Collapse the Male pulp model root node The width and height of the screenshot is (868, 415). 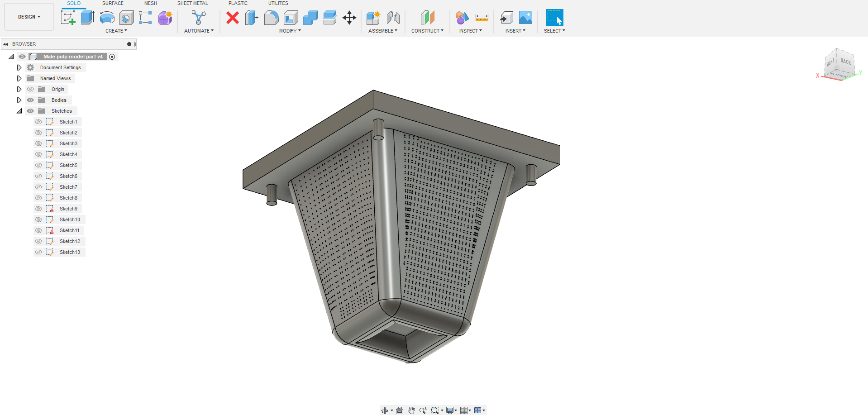(x=11, y=57)
